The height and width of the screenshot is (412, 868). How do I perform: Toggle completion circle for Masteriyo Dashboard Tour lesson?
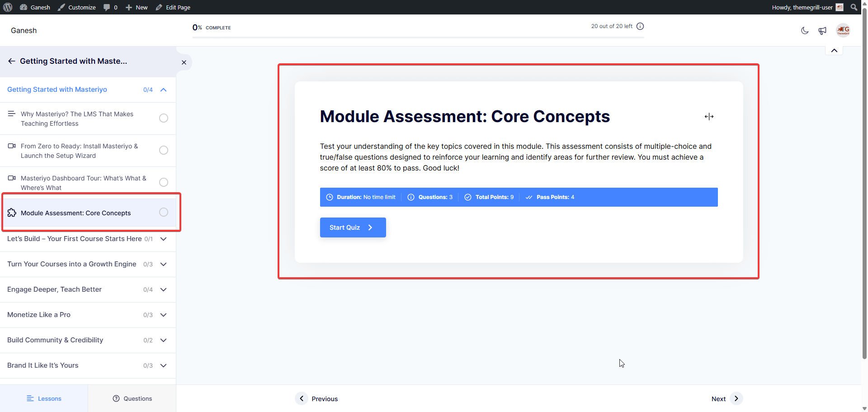click(164, 182)
